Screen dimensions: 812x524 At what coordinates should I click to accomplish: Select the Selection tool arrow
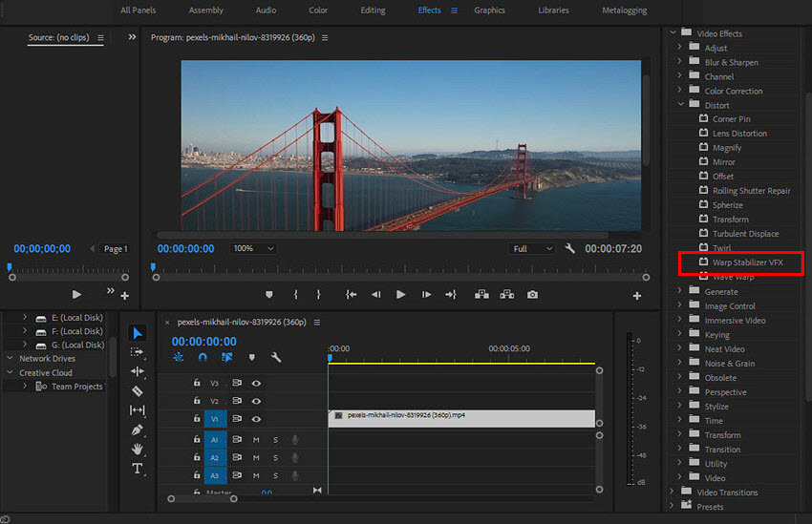[138, 333]
